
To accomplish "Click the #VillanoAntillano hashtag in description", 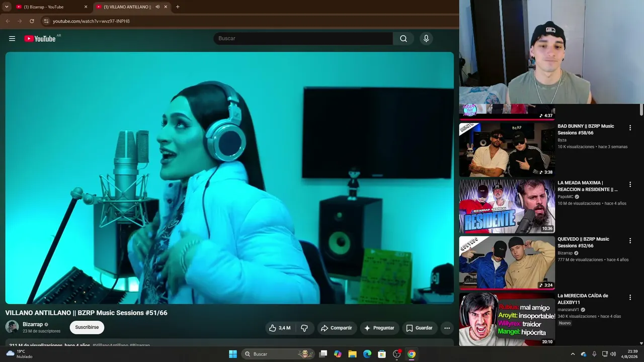I will [110, 345].
